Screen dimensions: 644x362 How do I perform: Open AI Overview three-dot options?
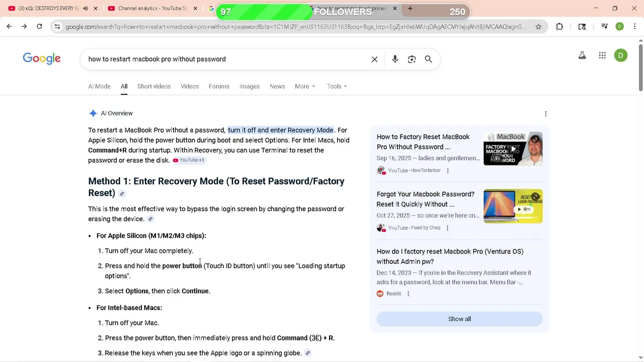545,114
